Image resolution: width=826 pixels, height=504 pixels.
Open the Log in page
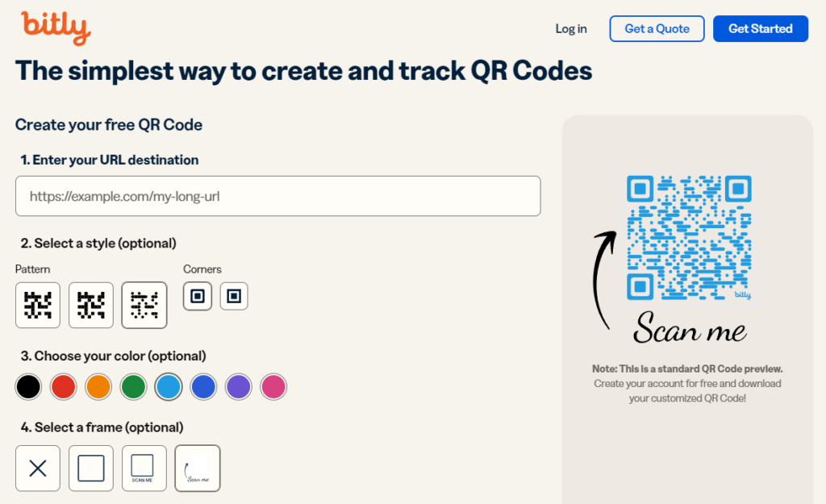pyautogui.click(x=571, y=29)
